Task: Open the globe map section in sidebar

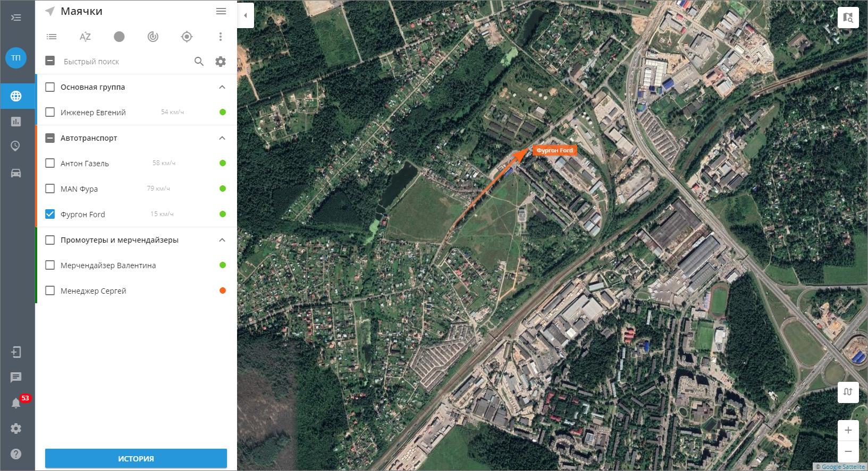Action: 16,96
